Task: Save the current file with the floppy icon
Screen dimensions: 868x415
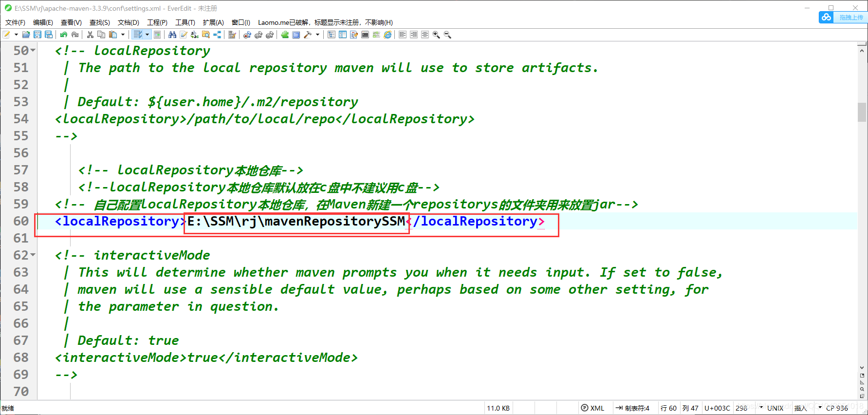Action: click(37, 35)
